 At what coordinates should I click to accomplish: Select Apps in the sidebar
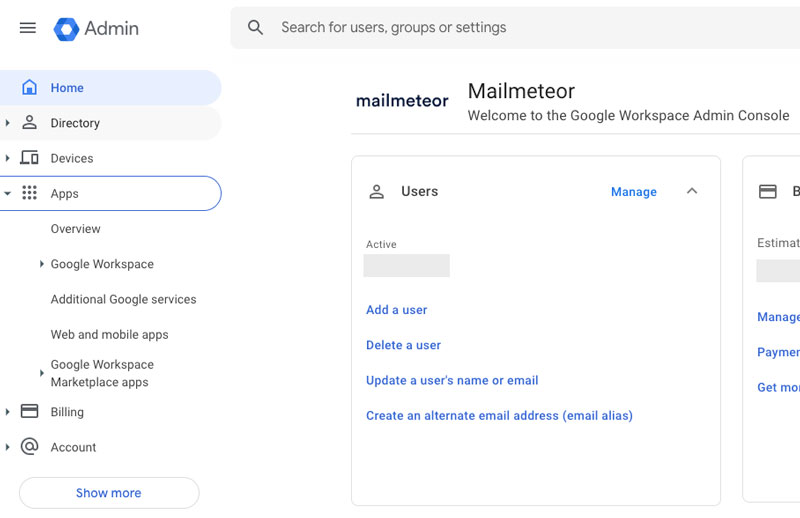110,193
